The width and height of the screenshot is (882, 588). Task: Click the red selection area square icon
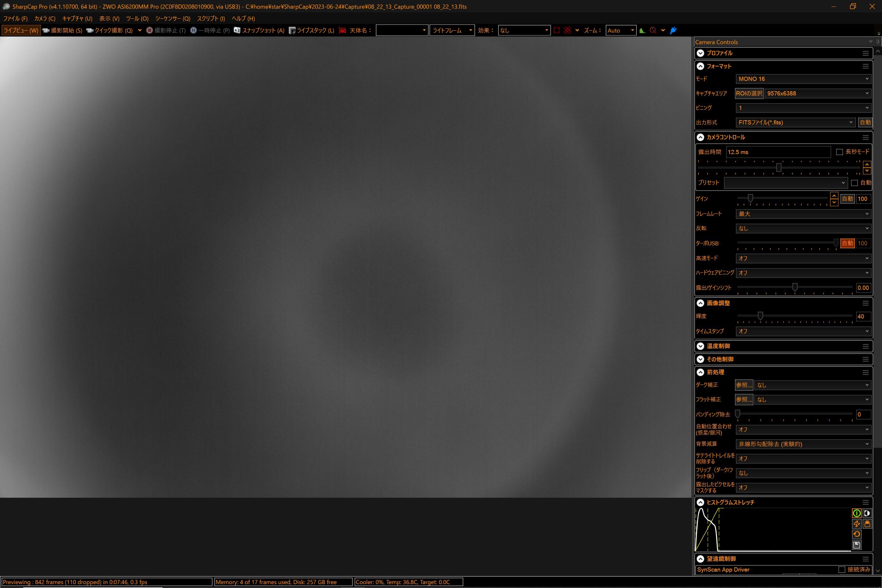click(x=556, y=30)
